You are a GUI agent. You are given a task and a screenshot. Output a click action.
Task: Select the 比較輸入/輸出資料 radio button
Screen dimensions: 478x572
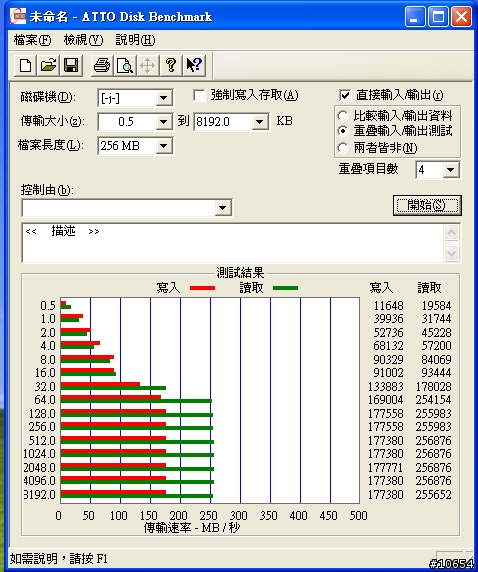tap(343, 116)
